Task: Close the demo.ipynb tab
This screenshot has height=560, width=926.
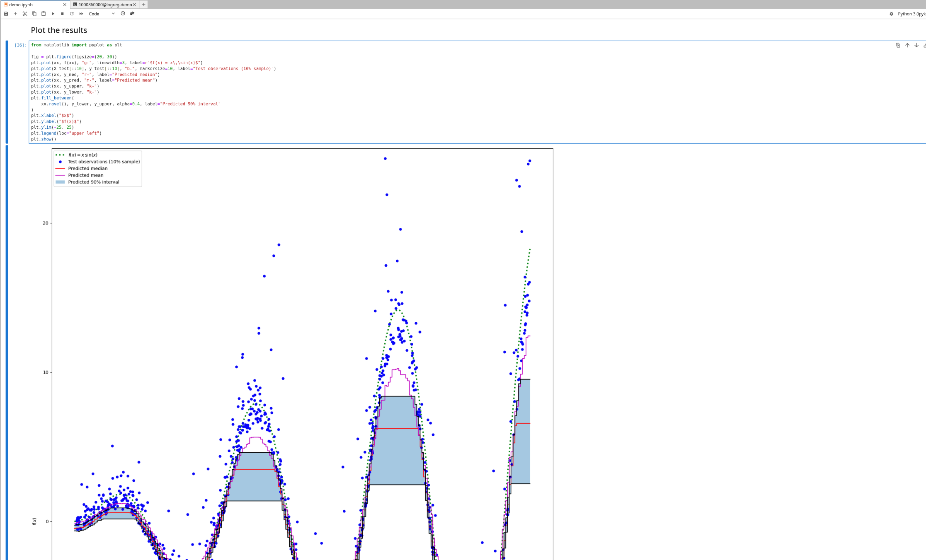Action: point(65,5)
